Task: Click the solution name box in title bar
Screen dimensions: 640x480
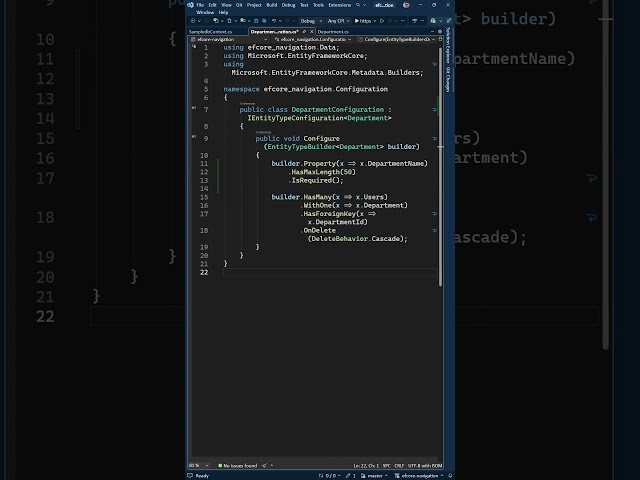Action: tap(384, 5)
